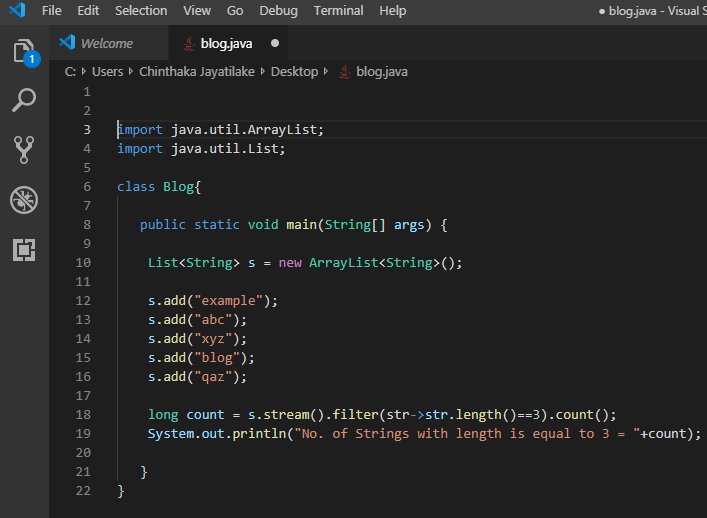Click 'ArrayList<String>()' on line 10

pos(386,263)
